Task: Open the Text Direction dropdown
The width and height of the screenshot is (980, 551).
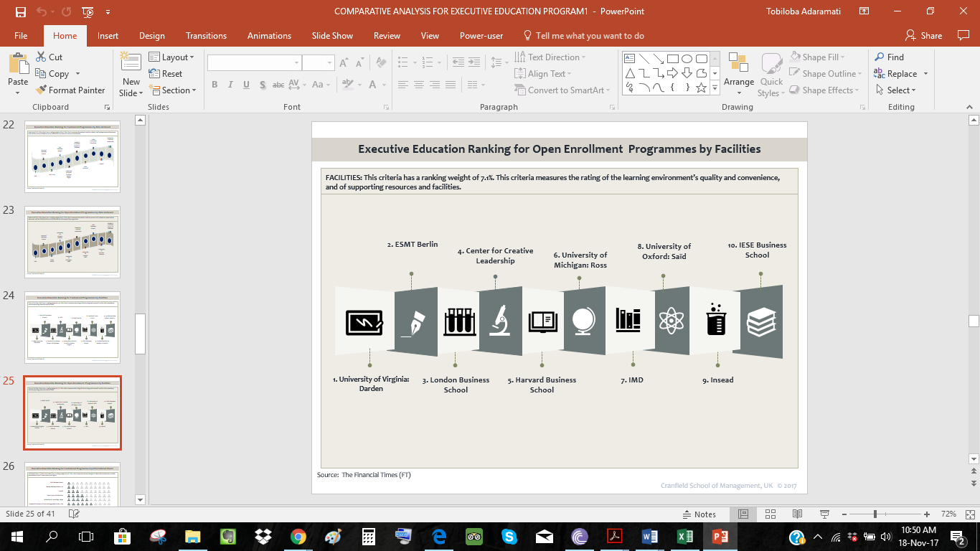Action: click(x=550, y=57)
